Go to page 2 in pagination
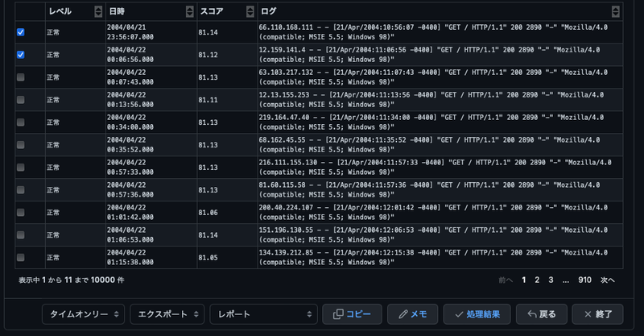Screen dimensions: 644x336 click(x=537, y=280)
